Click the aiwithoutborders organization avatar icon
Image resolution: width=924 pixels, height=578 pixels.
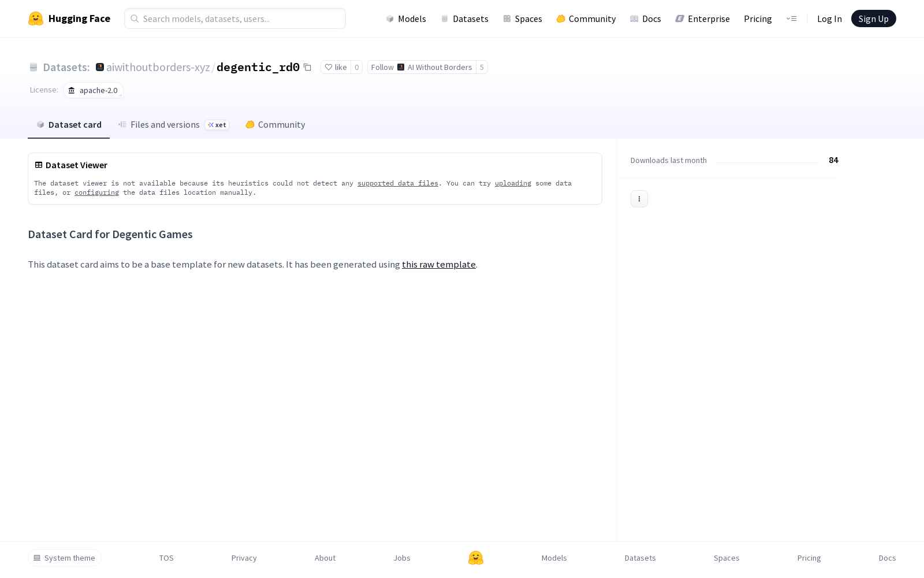[x=100, y=67]
